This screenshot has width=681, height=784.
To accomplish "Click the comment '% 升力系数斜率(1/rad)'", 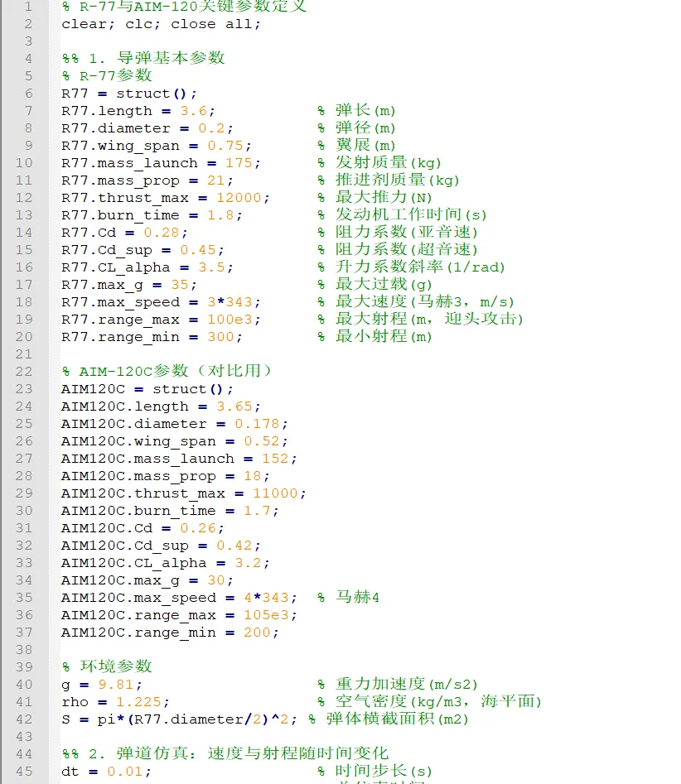I will click(x=411, y=267).
